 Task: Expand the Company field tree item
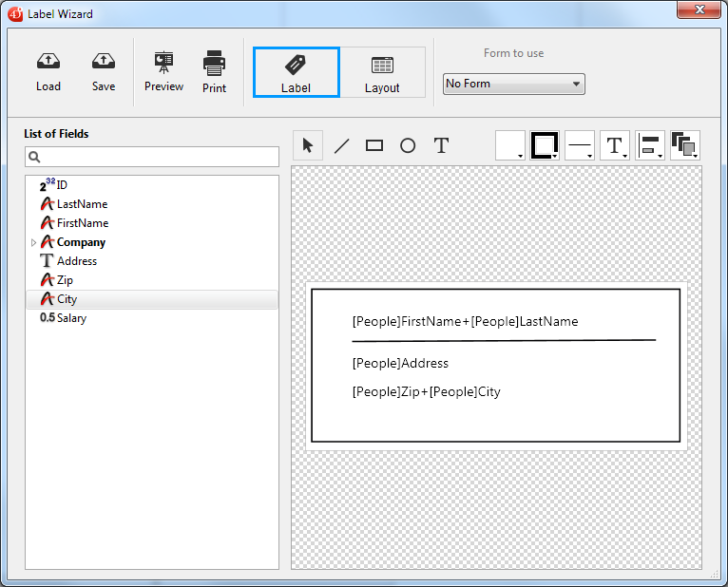click(x=34, y=243)
